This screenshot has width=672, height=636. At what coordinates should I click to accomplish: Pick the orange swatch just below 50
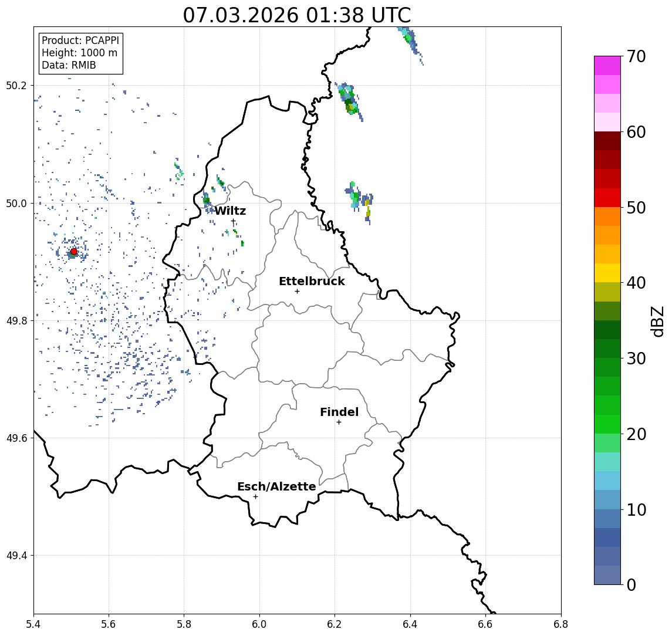click(x=607, y=216)
